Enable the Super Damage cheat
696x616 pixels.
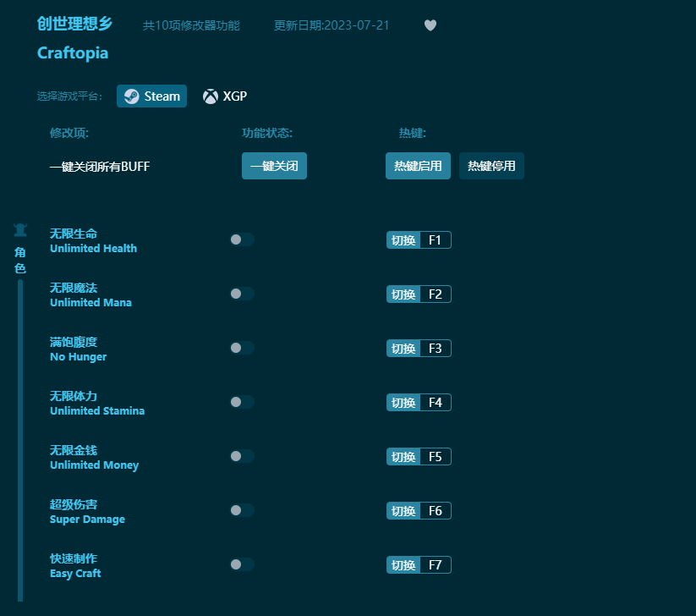(x=241, y=510)
